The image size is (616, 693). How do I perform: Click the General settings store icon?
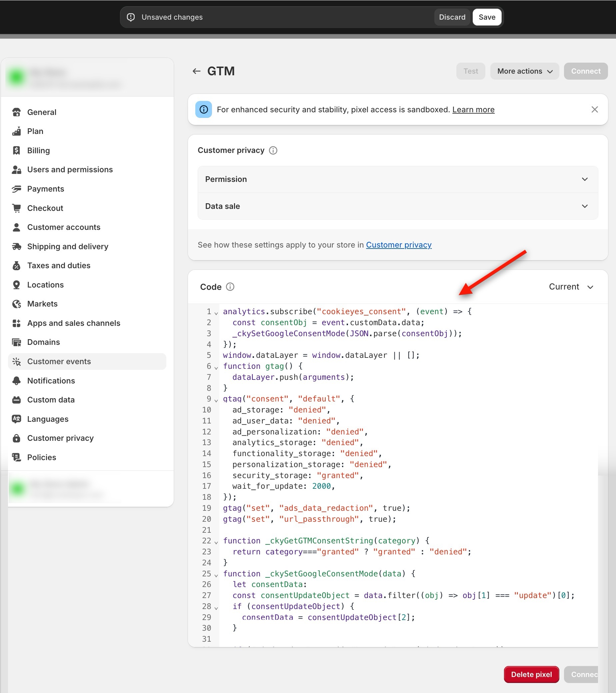pos(16,112)
